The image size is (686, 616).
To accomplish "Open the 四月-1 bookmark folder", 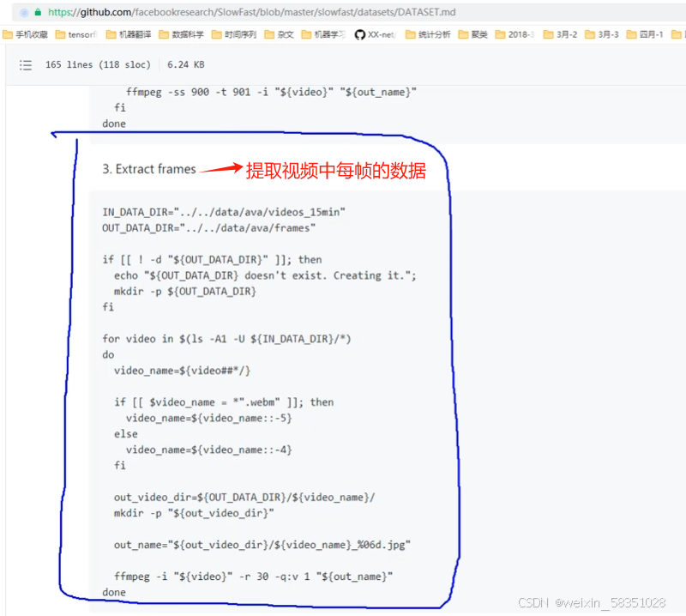I will 645,34.
